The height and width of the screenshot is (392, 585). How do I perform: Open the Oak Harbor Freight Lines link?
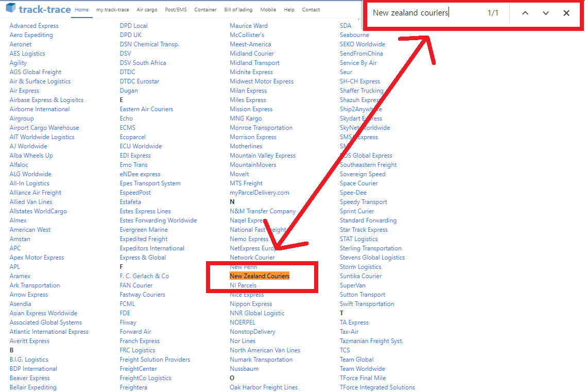[x=264, y=387]
